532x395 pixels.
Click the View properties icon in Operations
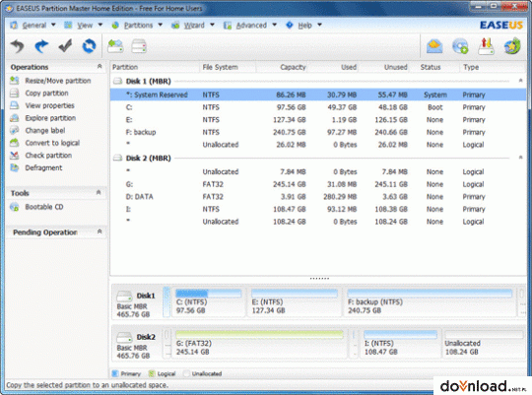coord(14,105)
